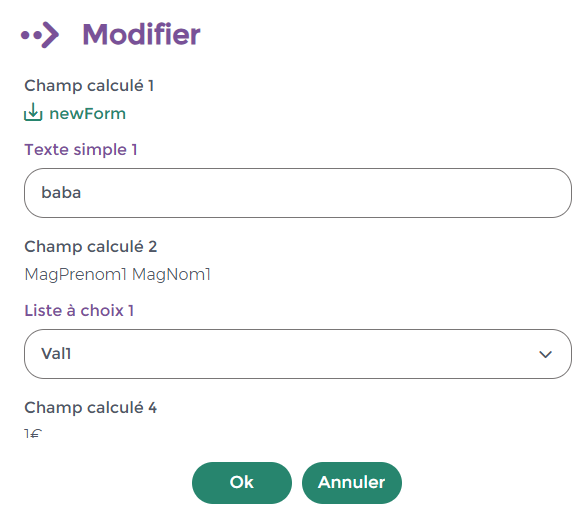
Task: Click the word baba in the text field
Action: click(x=61, y=192)
